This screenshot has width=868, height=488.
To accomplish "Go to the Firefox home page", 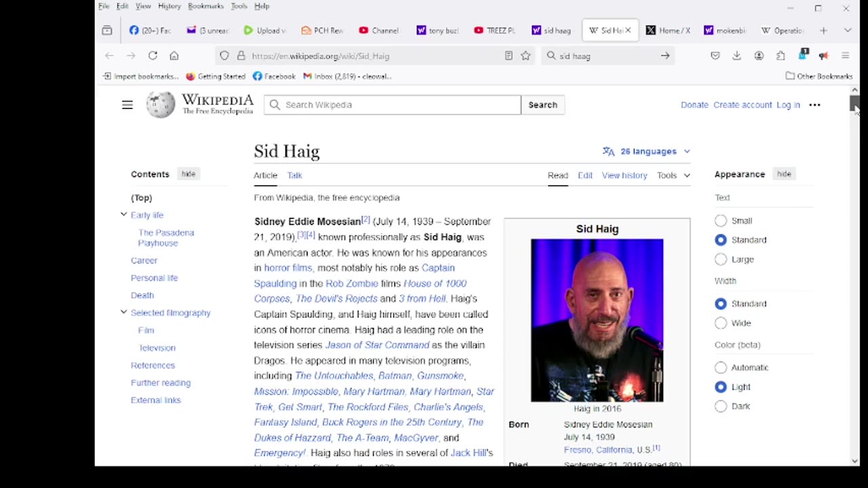I will pyautogui.click(x=174, y=56).
